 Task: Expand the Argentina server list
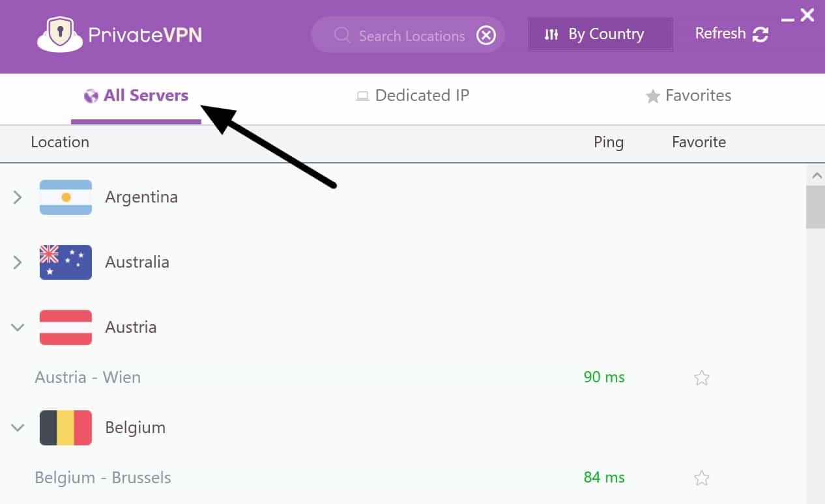point(18,197)
